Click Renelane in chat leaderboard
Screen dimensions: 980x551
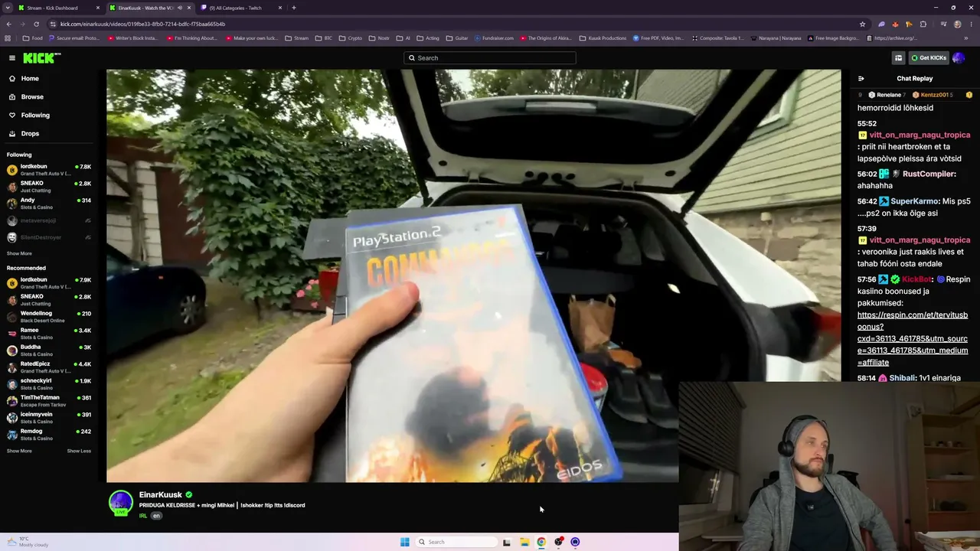[889, 95]
